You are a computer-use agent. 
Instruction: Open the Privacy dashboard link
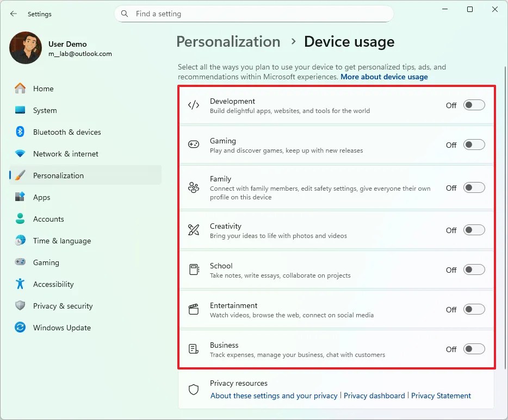coord(374,396)
